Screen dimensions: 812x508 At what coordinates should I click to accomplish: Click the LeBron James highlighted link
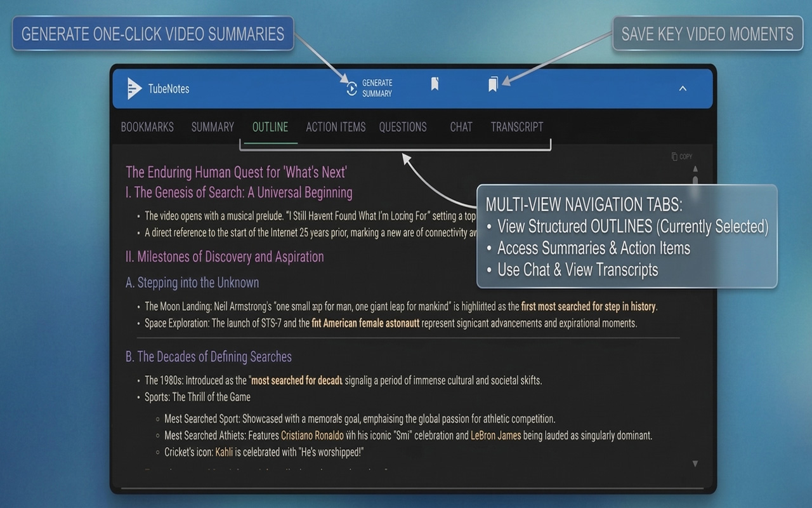coord(495,436)
